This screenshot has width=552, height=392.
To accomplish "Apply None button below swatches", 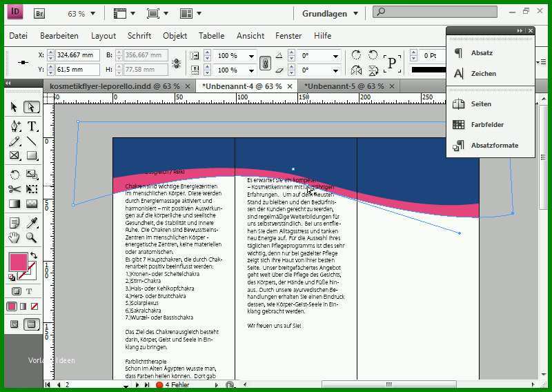I will tap(34, 306).
